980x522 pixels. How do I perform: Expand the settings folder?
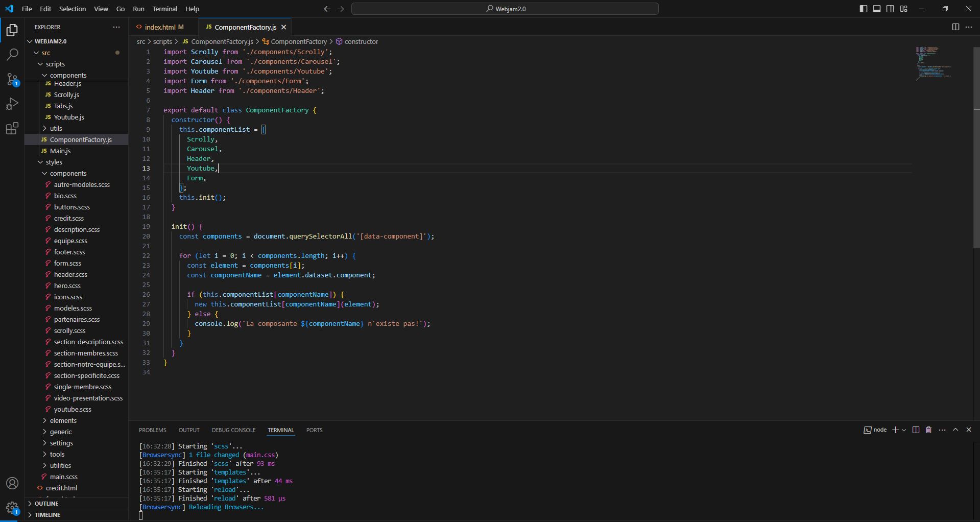coord(77,443)
